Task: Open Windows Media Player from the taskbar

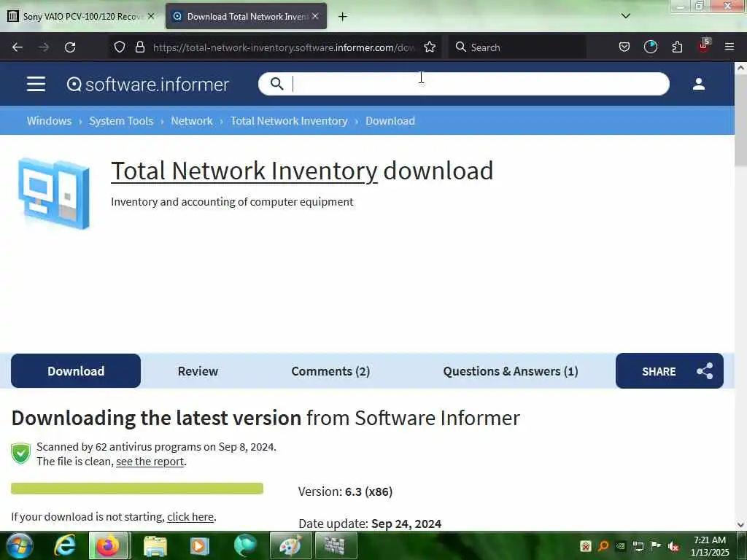Action: [x=200, y=545]
